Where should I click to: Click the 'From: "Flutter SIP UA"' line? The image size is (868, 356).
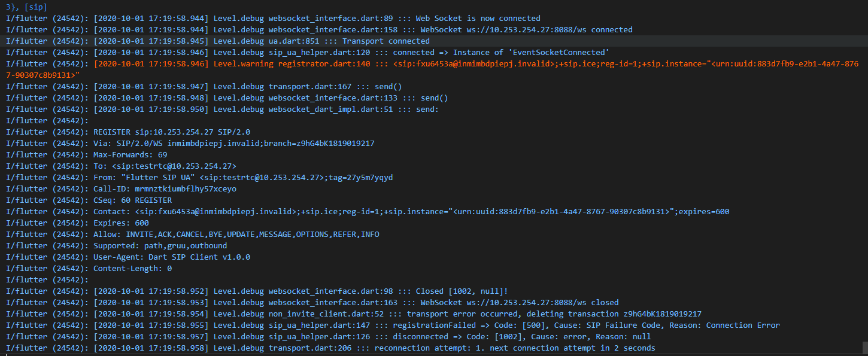click(199, 177)
